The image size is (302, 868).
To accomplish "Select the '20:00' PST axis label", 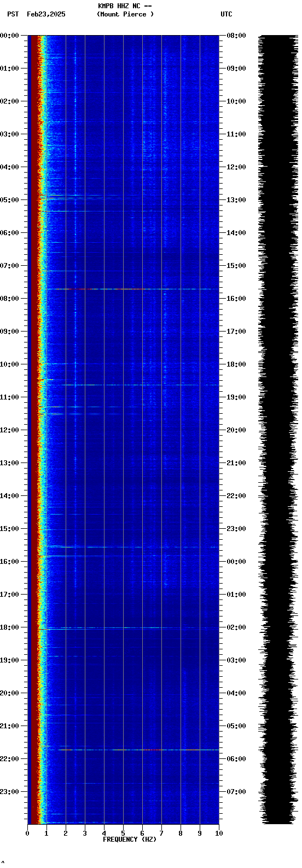I will (9, 693).
